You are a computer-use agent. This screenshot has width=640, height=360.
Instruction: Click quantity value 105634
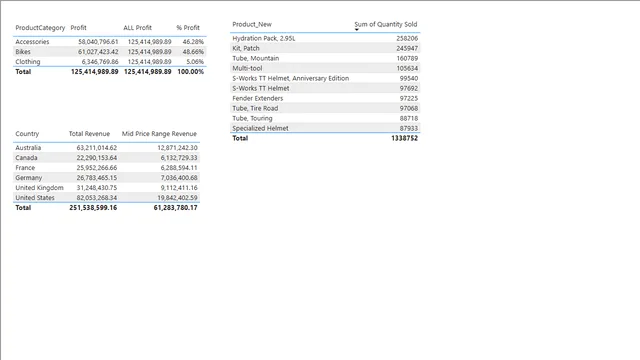(407, 68)
